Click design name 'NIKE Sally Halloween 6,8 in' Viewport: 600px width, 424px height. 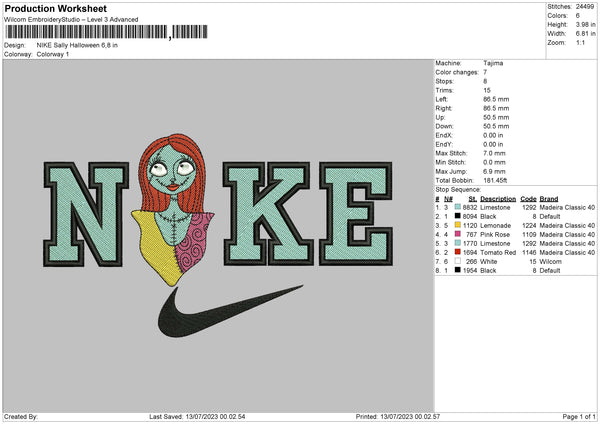pos(77,45)
